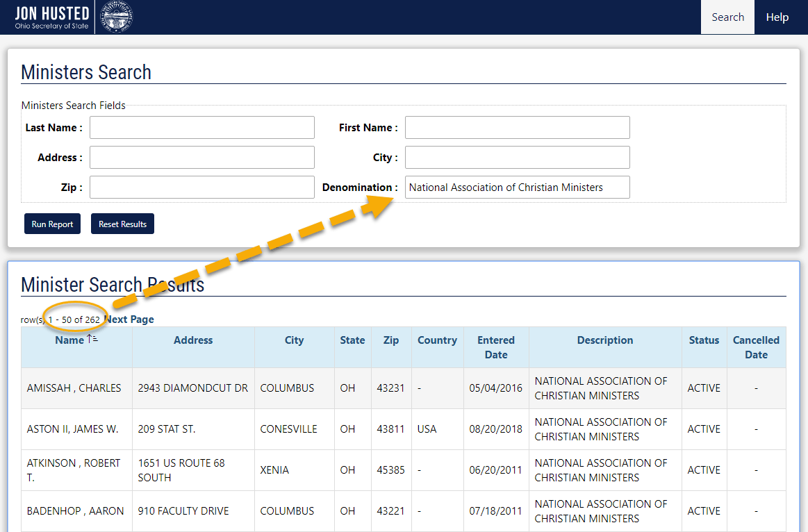Sort results by Address column header
808x532 pixels.
coord(193,340)
